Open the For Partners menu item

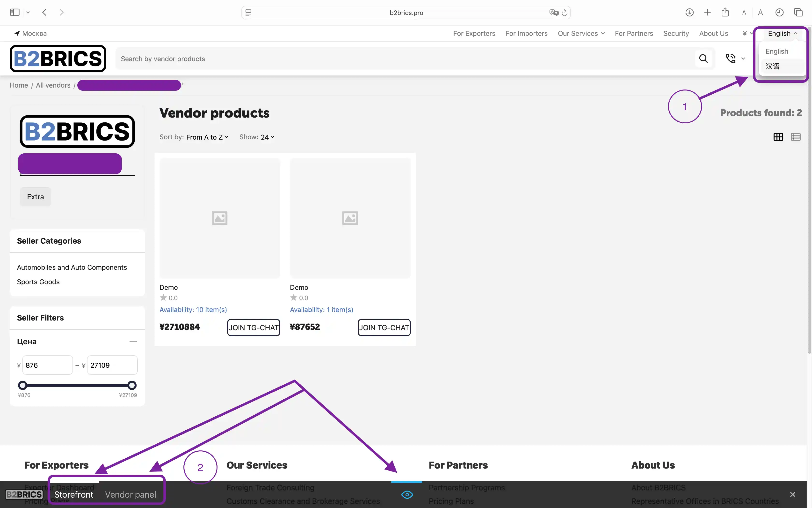click(x=634, y=33)
